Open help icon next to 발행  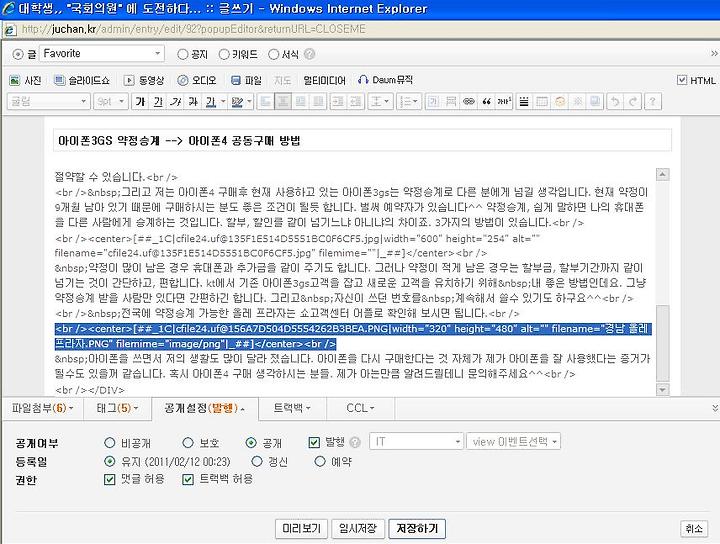pyautogui.click(x=354, y=443)
